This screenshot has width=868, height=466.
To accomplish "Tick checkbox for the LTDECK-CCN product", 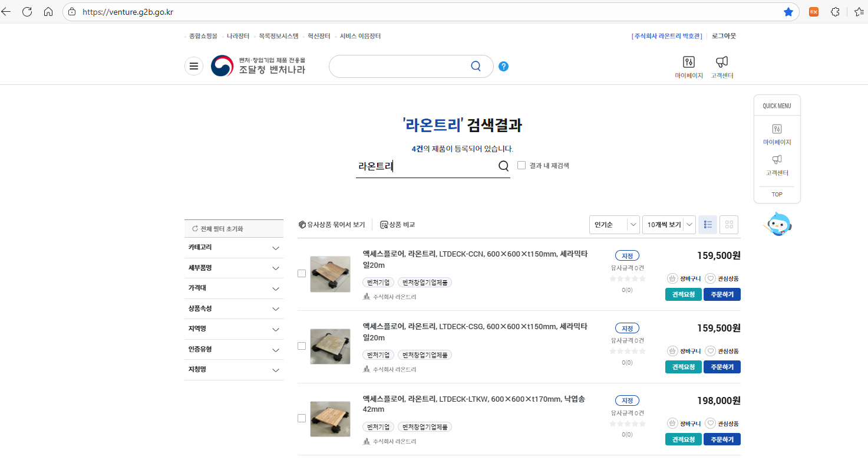I will [302, 273].
